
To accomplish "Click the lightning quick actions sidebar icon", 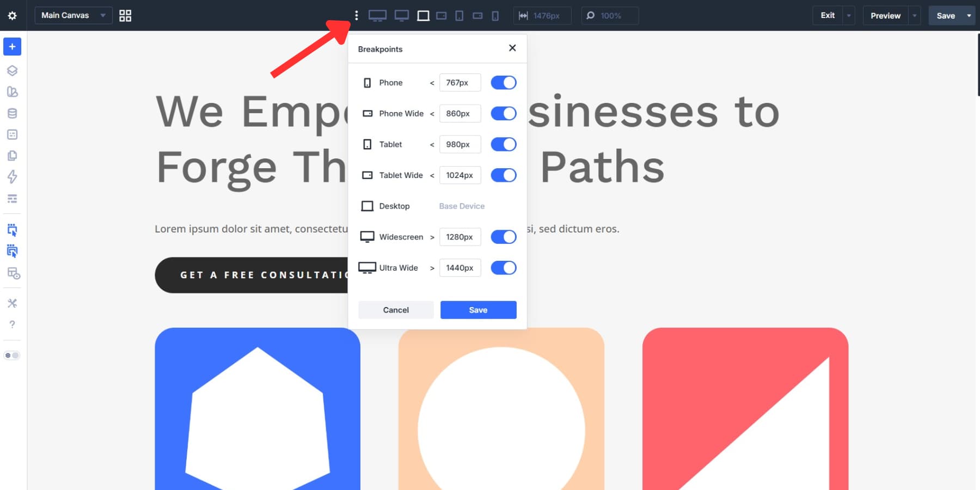I will [12, 177].
